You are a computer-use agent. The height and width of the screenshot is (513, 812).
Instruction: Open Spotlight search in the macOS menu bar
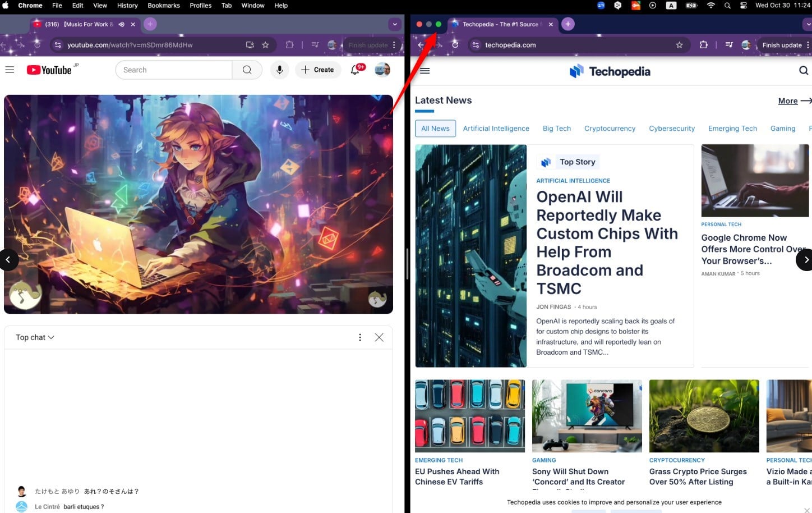[727, 6]
